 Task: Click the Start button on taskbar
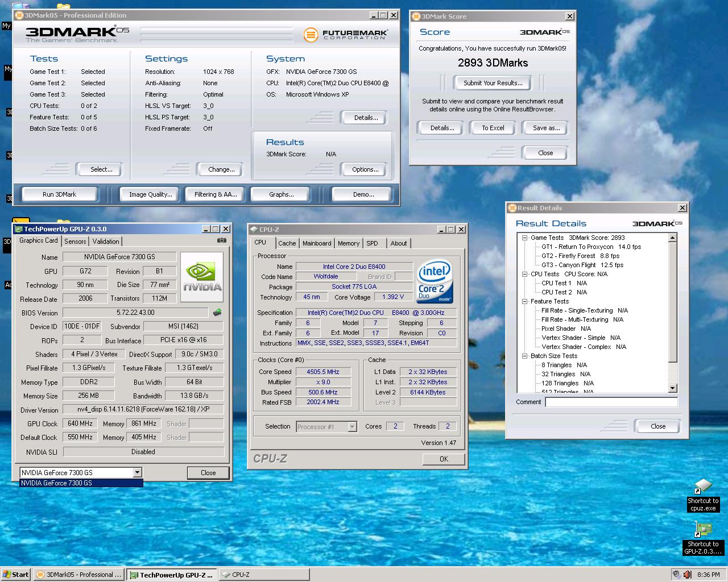(x=15, y=575)
